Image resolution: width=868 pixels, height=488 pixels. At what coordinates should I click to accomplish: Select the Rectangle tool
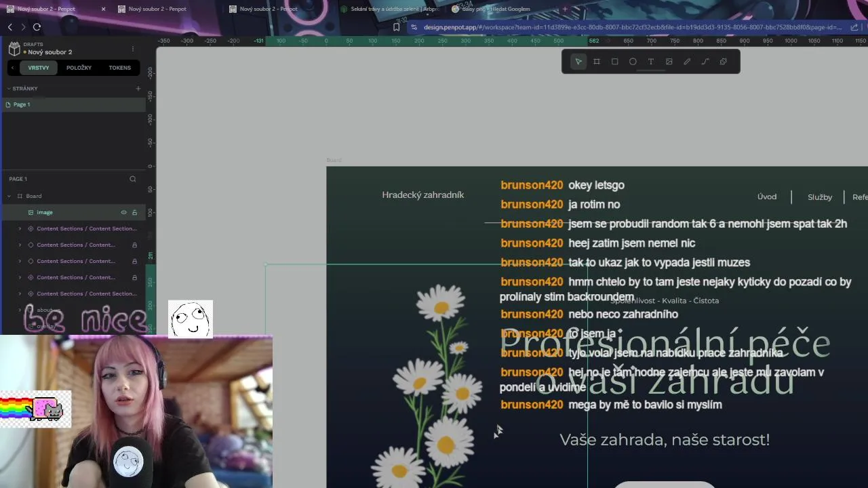click(614, 62)
